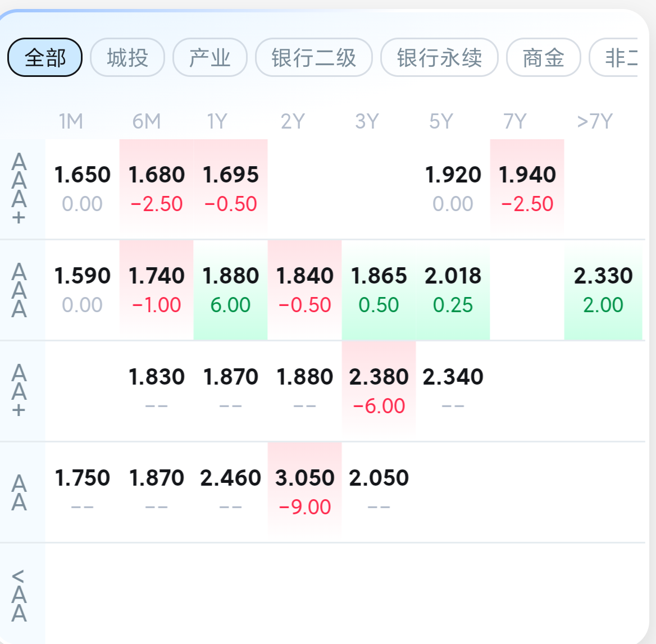Image resolution: width=656 pixels, height=644 pixels.
Task: Select AAA+ 7Y cell showing 1.940
Action: point(527,188)
